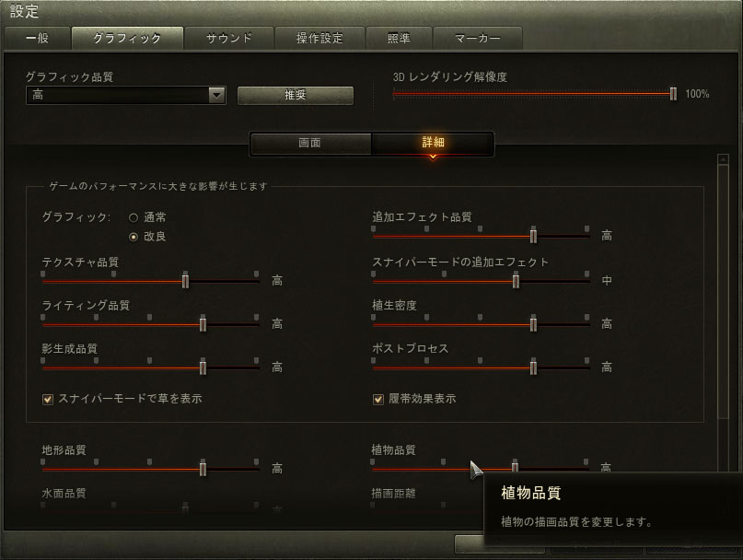This screenshot has height=560, width=743.
Task: Click the テクスチャ品質 slider handle
Action: pos(185,281)
